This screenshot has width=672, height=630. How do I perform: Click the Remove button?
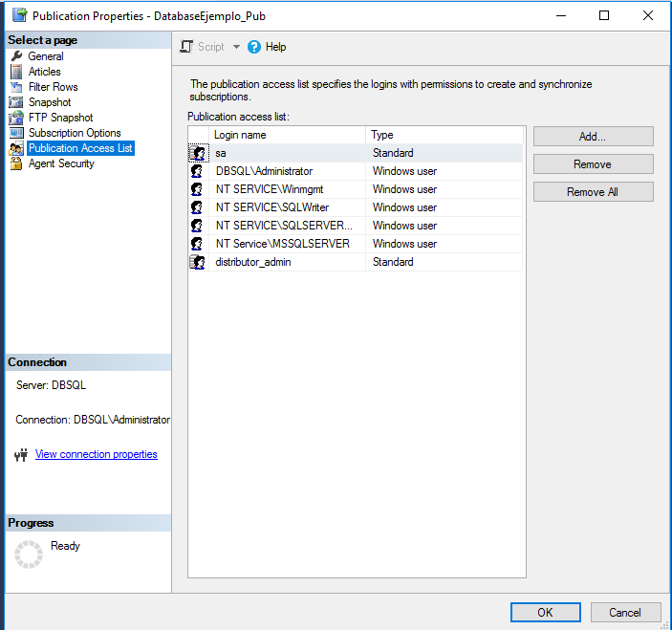coord(593,164)
